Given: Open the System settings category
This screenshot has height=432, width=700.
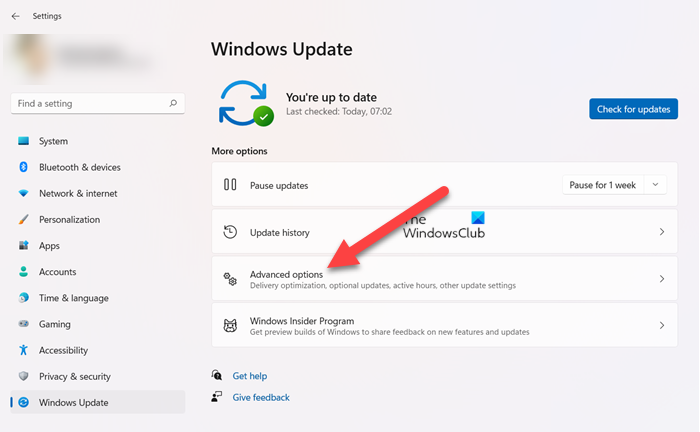Looking at the screenshot, I should click(x=97, y=141).
